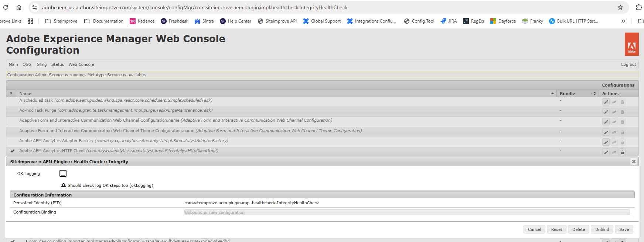Close the Integrity Health Check dialog
The image size is (644, 242).
tap(634, 162)
